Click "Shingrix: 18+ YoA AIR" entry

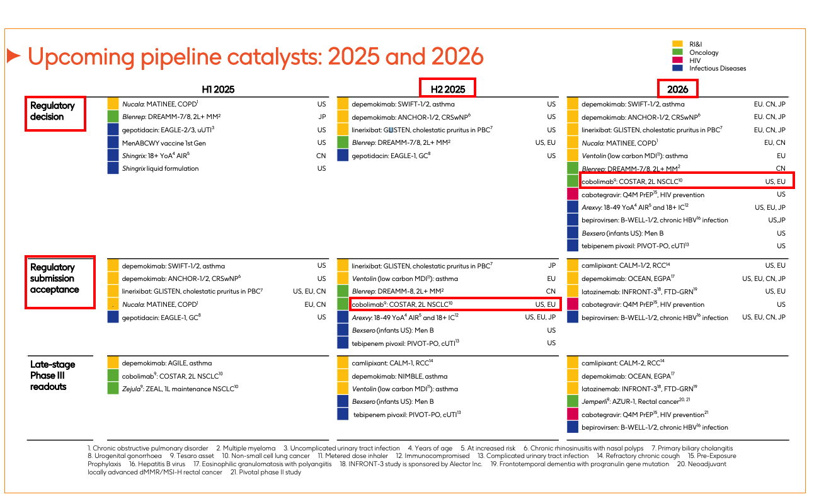coord(156,156)
